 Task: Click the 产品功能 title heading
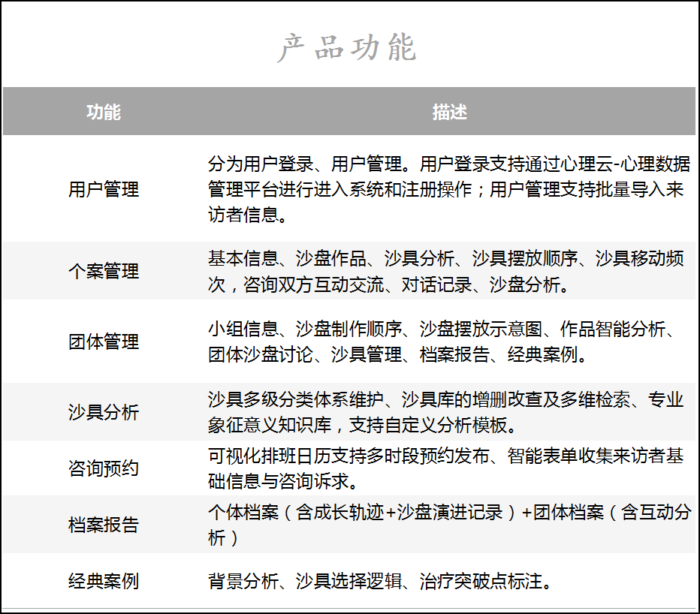point(347,48)
